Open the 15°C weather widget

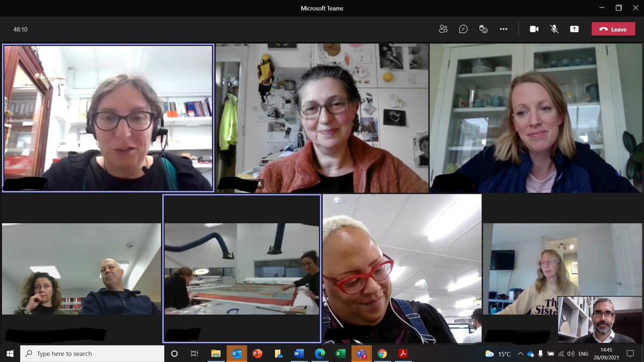pyautogui.click(x=498, y=353)
